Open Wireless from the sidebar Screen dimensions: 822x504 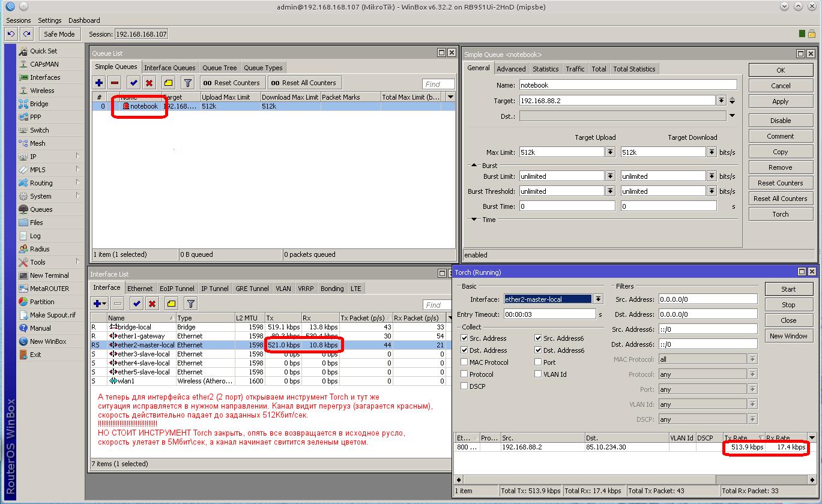click(x=42, y=91)
